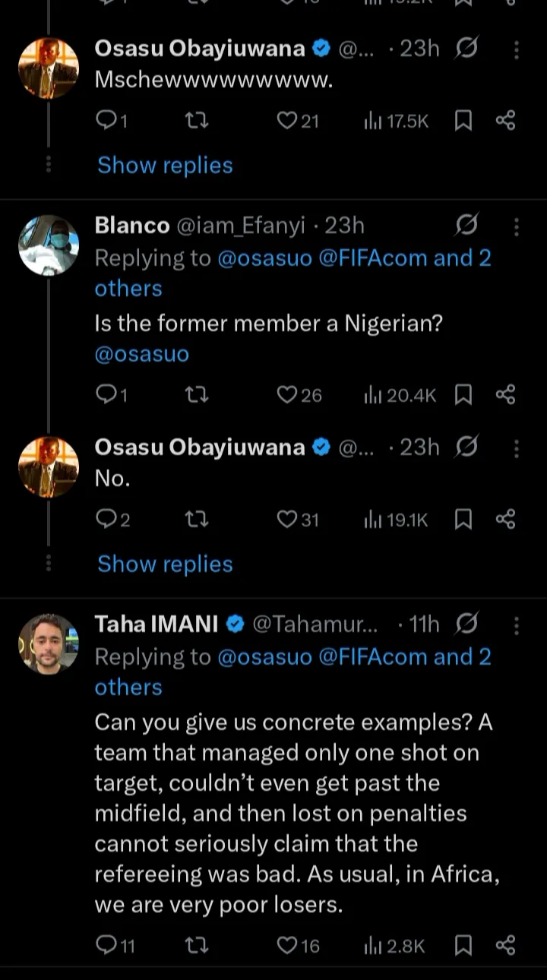Repost Blanco's question about the former member

click(x=197, y=394)
